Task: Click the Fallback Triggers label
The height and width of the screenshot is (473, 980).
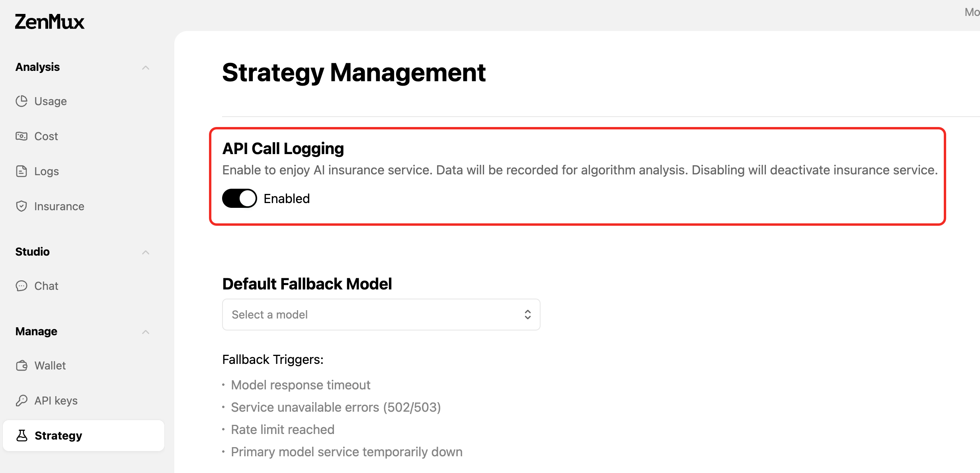Action: (x=273, y=360)
